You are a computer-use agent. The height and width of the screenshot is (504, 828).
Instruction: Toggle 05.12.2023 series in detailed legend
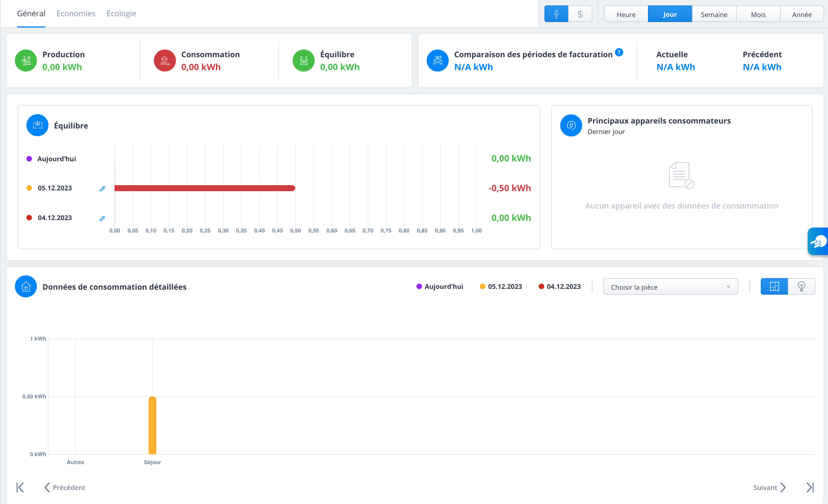pyautogui.click(x=501, y=286)
